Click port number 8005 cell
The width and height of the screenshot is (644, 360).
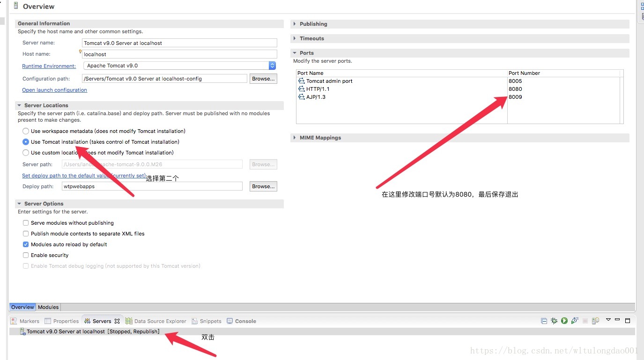[515, 81]
